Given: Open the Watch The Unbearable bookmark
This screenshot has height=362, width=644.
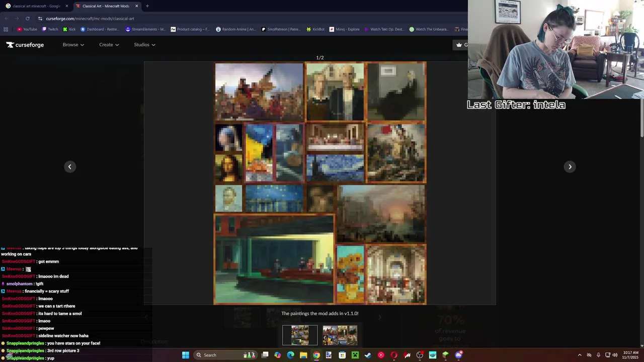Looking at the screenshot, I should 429,29.
